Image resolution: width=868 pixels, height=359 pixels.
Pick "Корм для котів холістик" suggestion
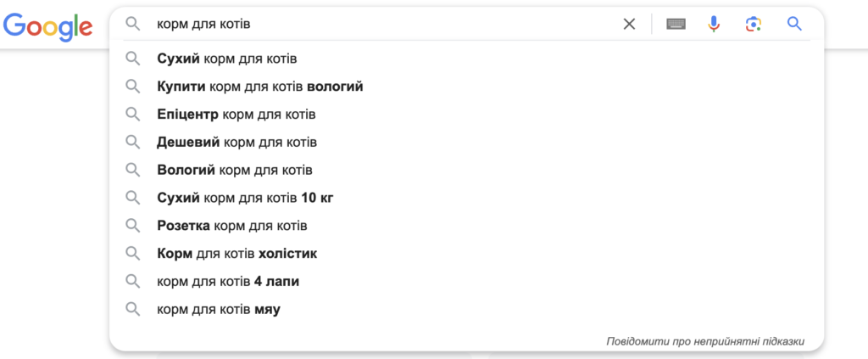[x=237, y=253]
